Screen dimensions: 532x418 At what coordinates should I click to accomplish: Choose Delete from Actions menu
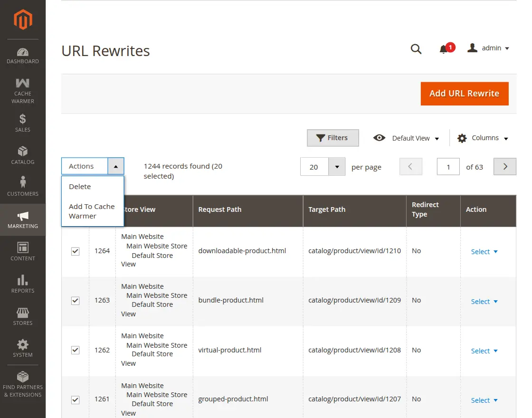(x=80, y=187)
